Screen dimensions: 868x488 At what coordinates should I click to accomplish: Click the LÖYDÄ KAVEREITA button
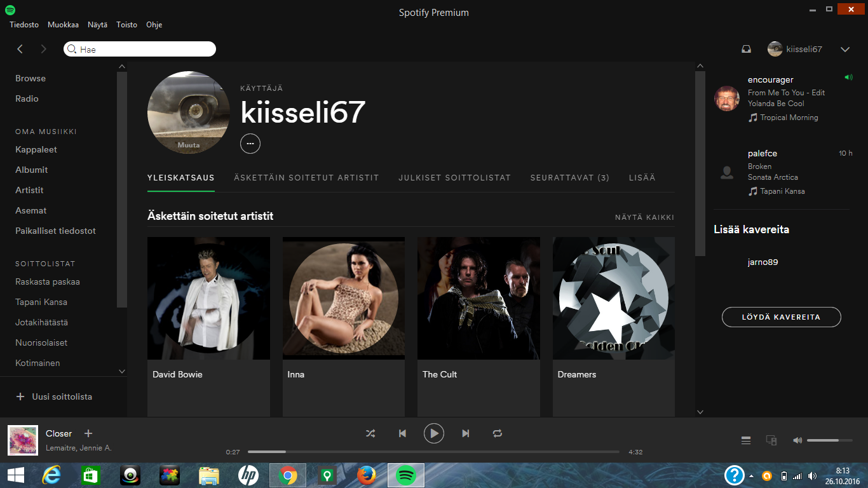pyautogui.click(x=781, y=317)
